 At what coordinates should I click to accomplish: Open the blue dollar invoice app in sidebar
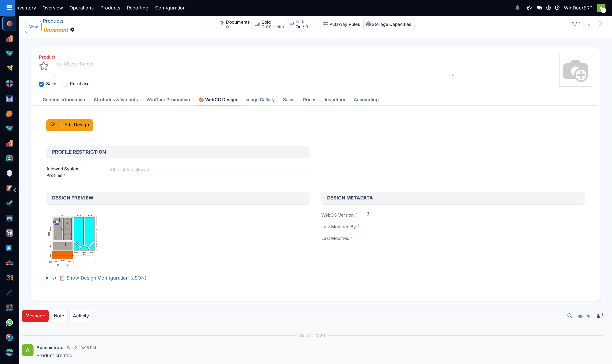pos(9,248)
